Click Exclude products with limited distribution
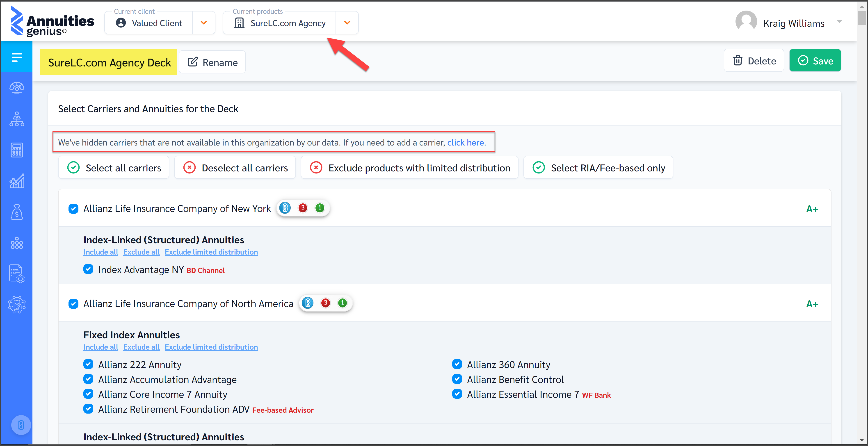 410,167
